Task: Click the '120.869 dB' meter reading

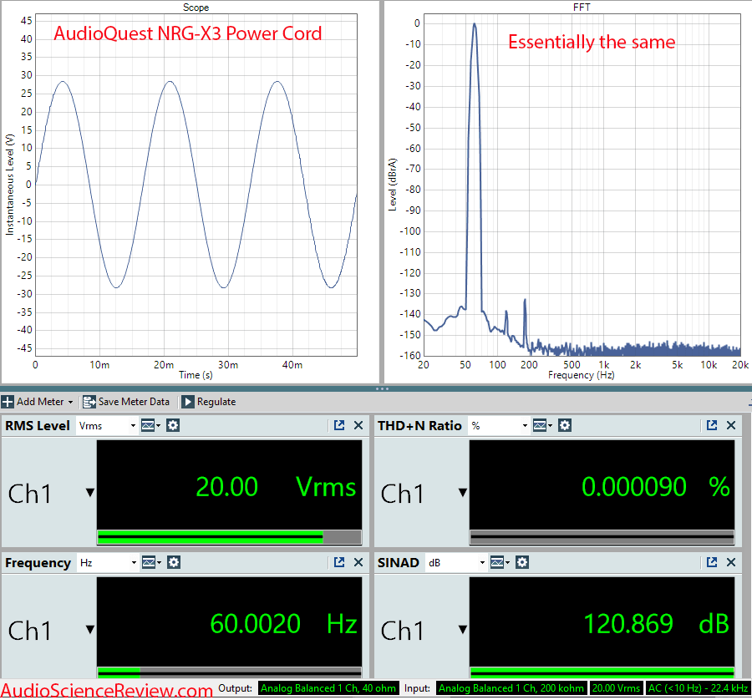Action: point(656,624)
